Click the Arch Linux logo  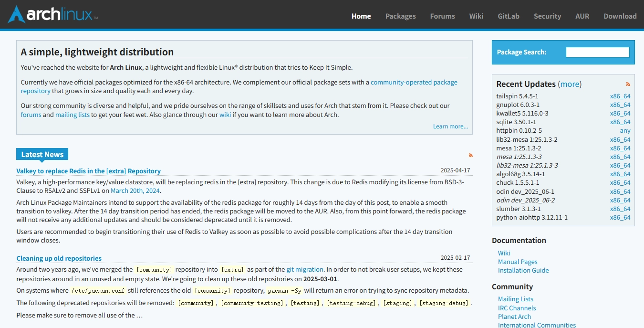pos(52,15)
